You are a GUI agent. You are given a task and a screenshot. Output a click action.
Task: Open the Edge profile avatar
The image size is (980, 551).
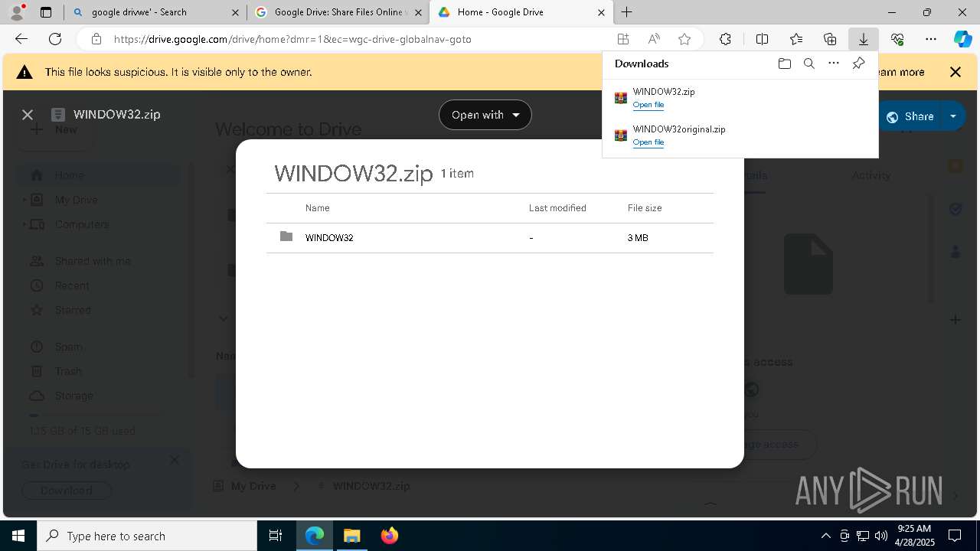click(x=17, y=11)
